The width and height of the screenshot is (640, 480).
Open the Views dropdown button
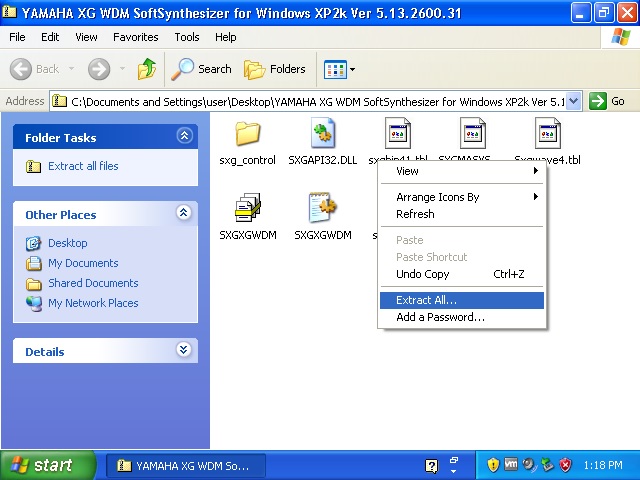click(x=339, y=69)
